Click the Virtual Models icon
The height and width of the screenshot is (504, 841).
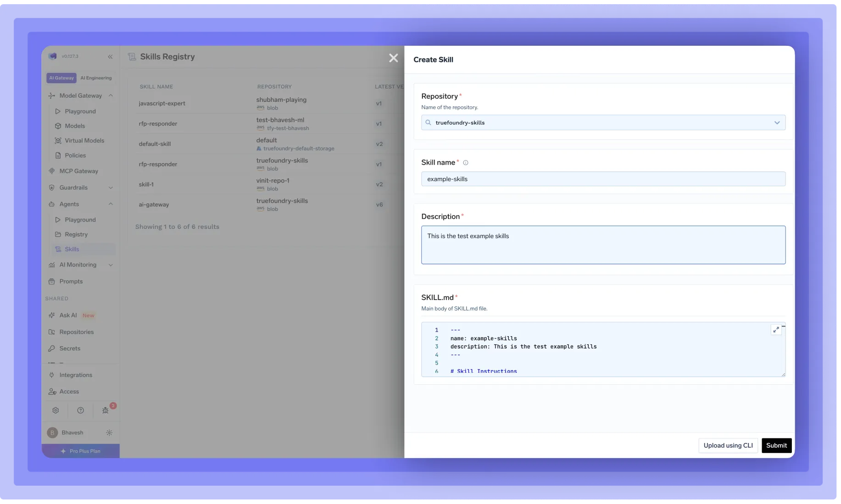point(58,141)
